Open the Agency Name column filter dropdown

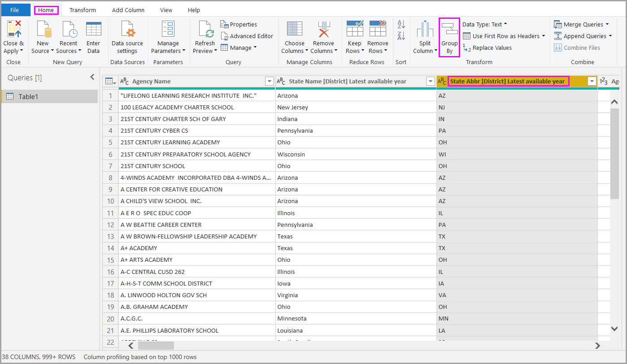tap(270, 81)
